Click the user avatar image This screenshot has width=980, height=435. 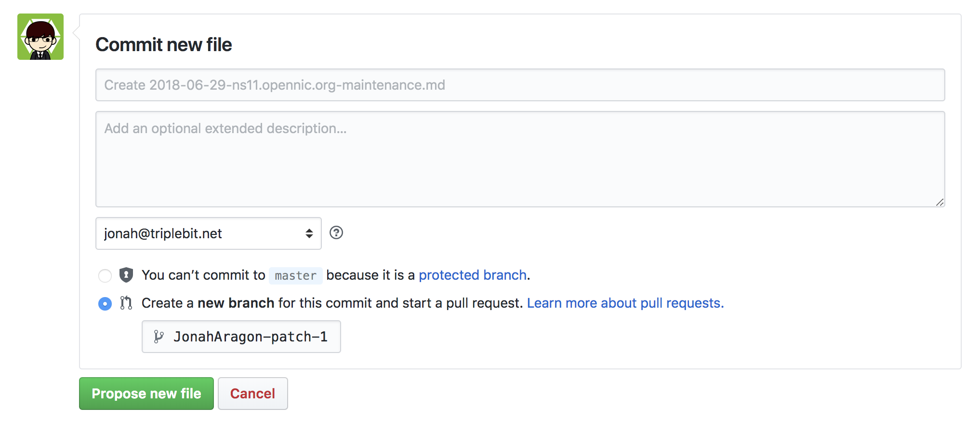click(x=40, y=37)
